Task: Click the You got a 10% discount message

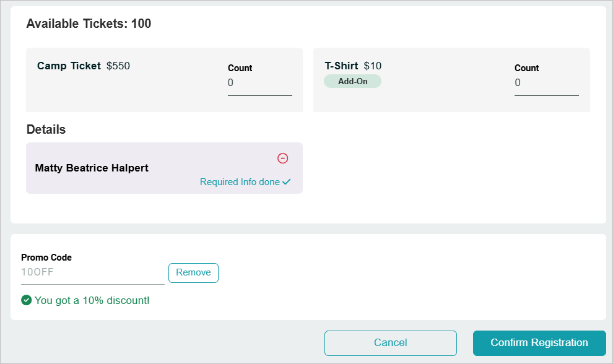Action: click(92, 300)
